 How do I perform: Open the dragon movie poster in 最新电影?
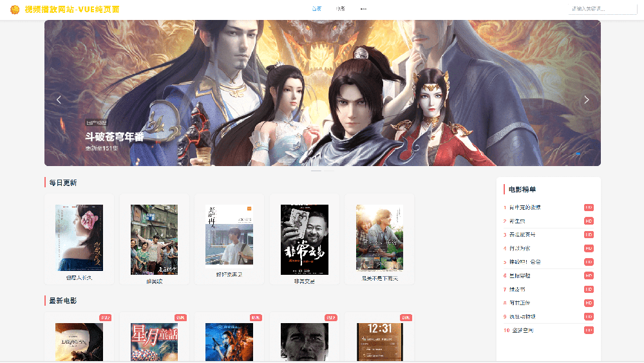(x=79, y=342)
